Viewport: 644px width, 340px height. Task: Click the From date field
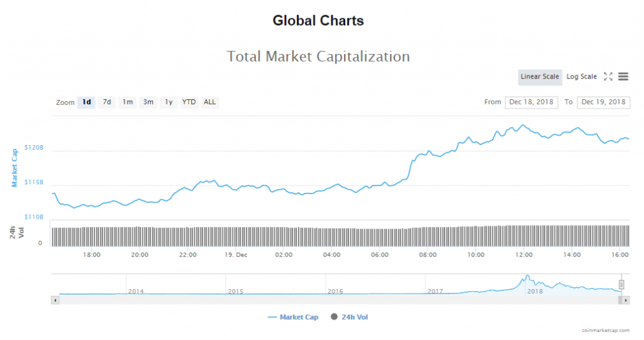pos(531,102)
